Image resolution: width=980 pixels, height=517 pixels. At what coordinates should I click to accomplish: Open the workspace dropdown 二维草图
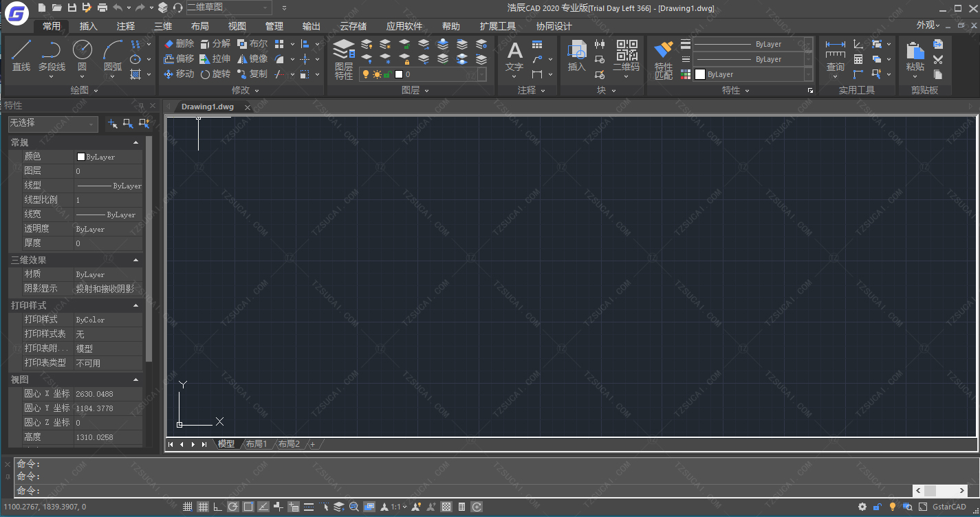(x=228, y=8)
